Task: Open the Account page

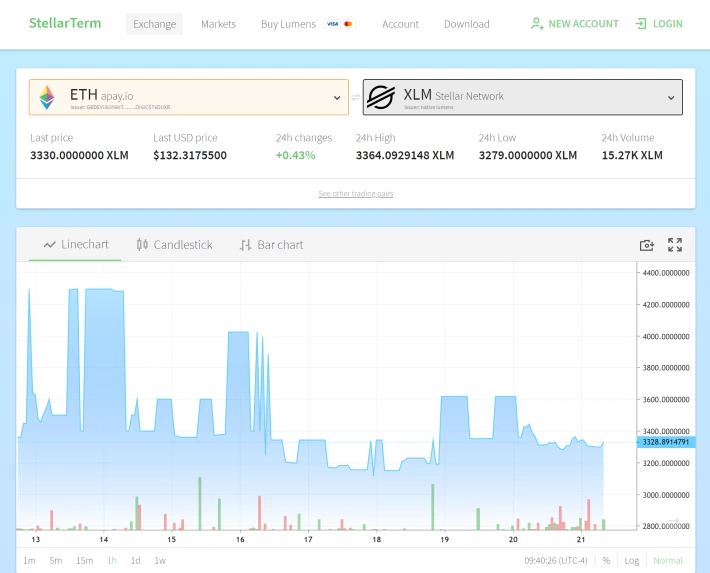Action: [x=400, y=24]
